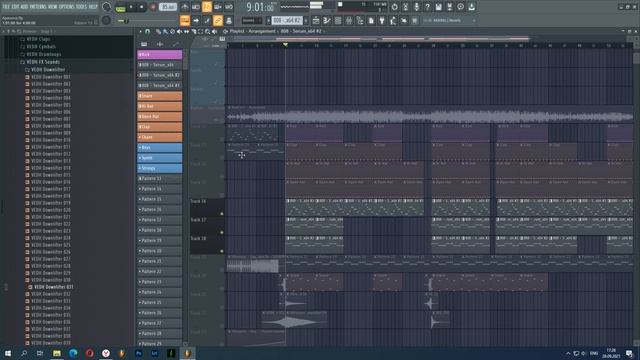Click the step editing mode icon
640x360 pixels.
[207, 20]
